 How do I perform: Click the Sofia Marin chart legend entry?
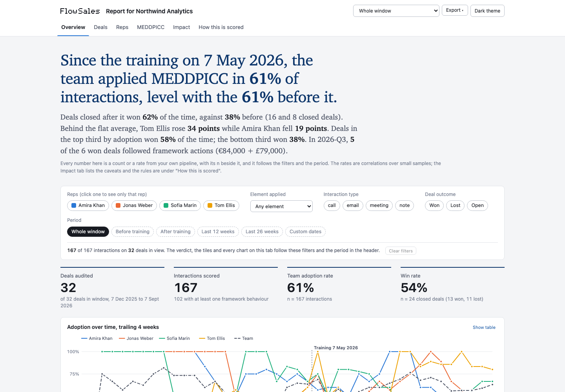coord(175,338)
